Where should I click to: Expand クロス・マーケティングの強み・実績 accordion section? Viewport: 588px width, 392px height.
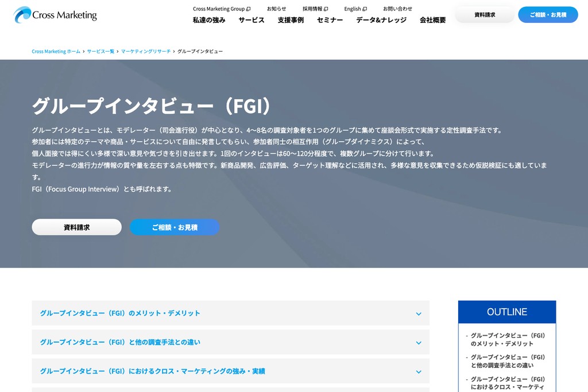click(230, 371)
